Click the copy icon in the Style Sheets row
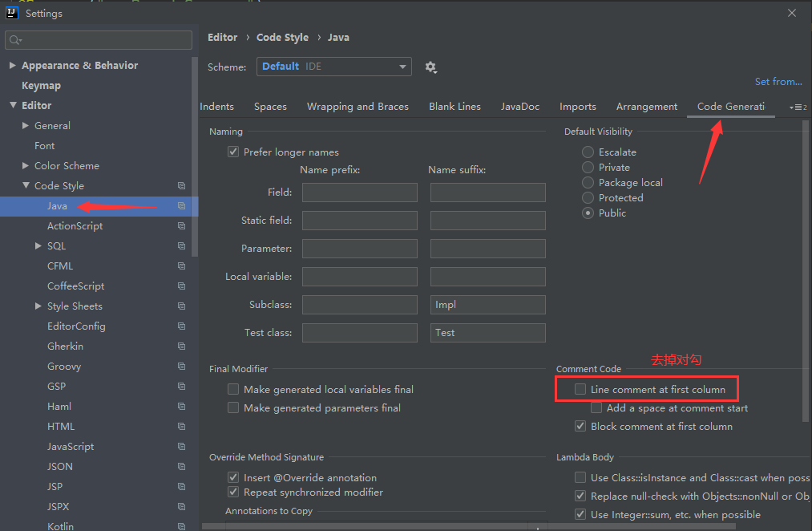This screenshot has height=531, width=812. [x=181, y=306]
